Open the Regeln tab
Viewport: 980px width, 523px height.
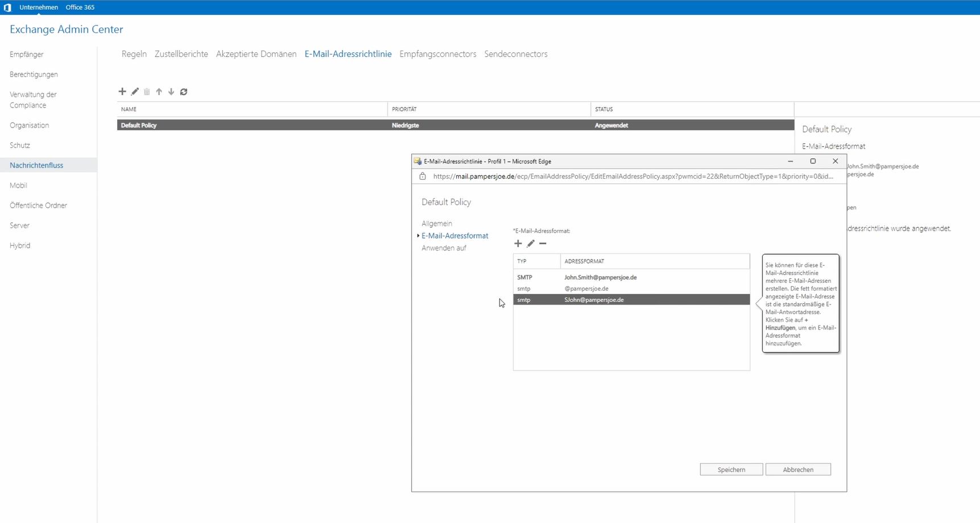point(134,54)
